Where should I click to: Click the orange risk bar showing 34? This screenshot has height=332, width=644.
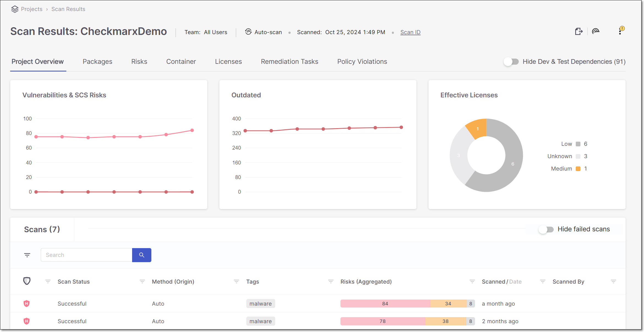click(x=448, y=304)
